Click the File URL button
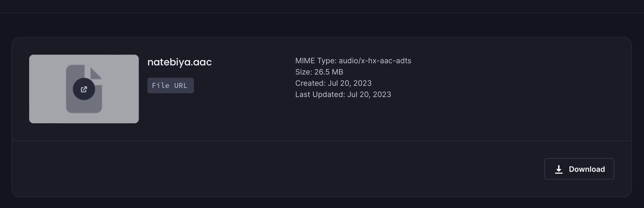 point(170,85)
